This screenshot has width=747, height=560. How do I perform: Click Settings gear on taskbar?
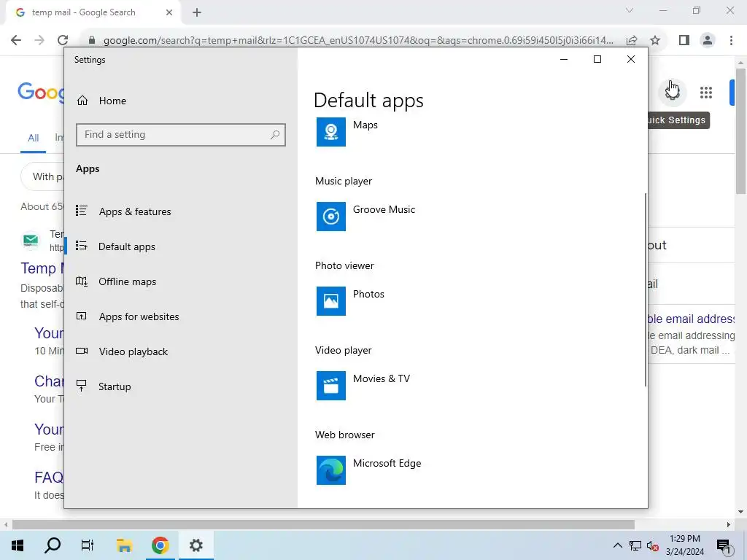pyautogui.click(x=196, y=545)
